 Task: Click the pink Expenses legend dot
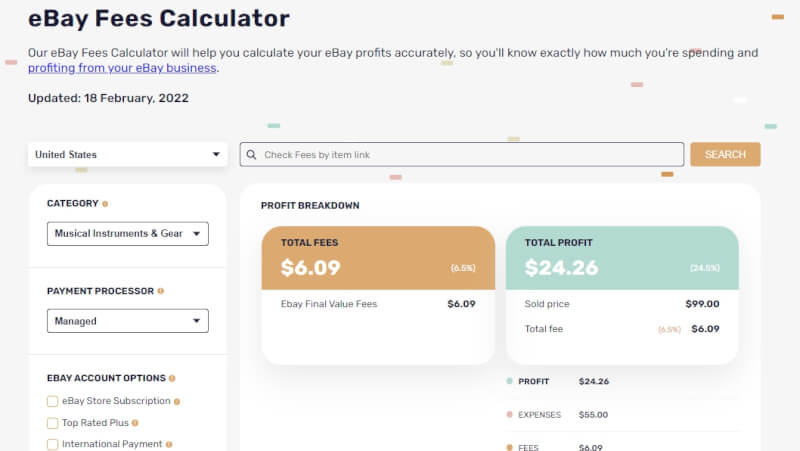pos(510,414)
